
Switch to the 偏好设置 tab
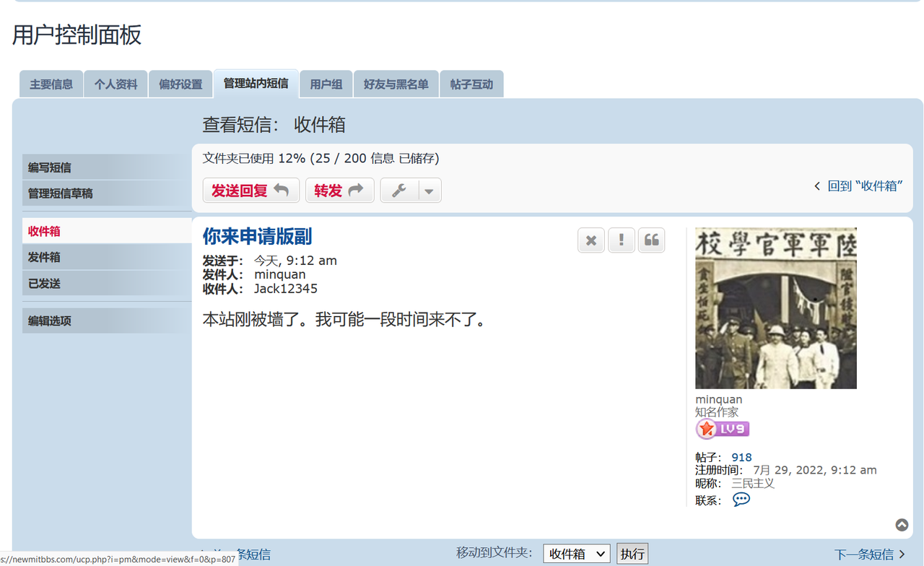point(180,84)
